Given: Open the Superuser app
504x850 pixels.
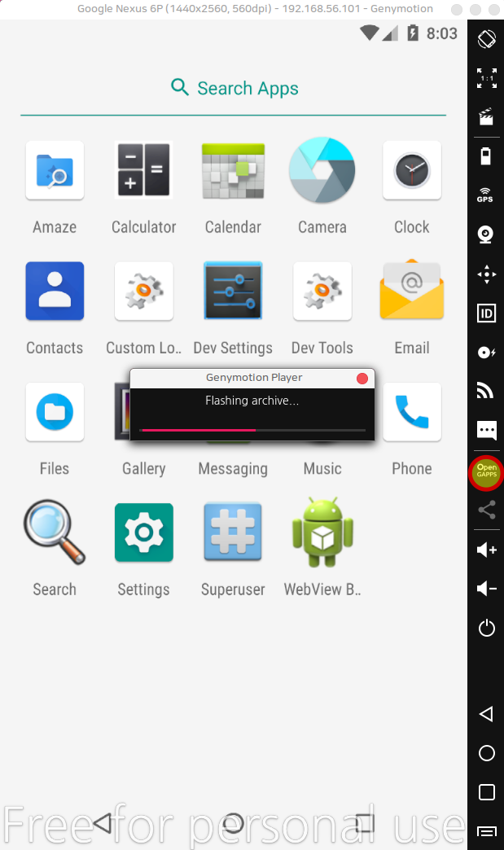Looking at the screenshot, I should [233, 532].
